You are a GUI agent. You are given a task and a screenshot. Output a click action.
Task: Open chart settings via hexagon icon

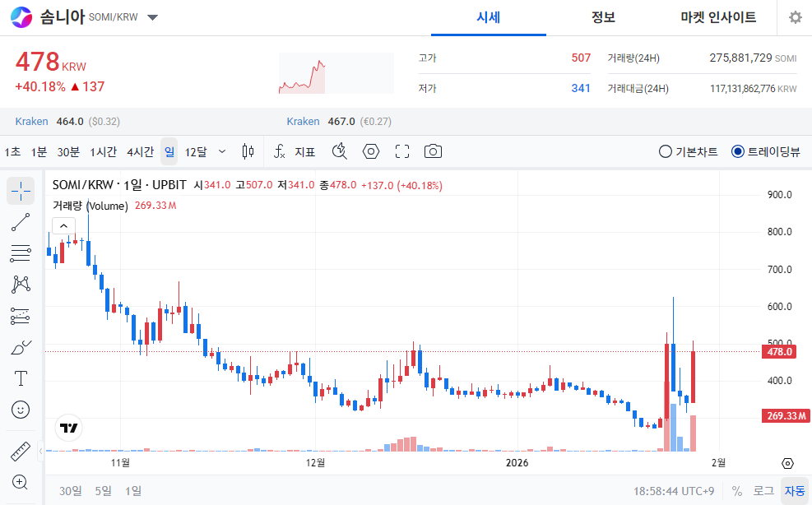pos(370,151)
